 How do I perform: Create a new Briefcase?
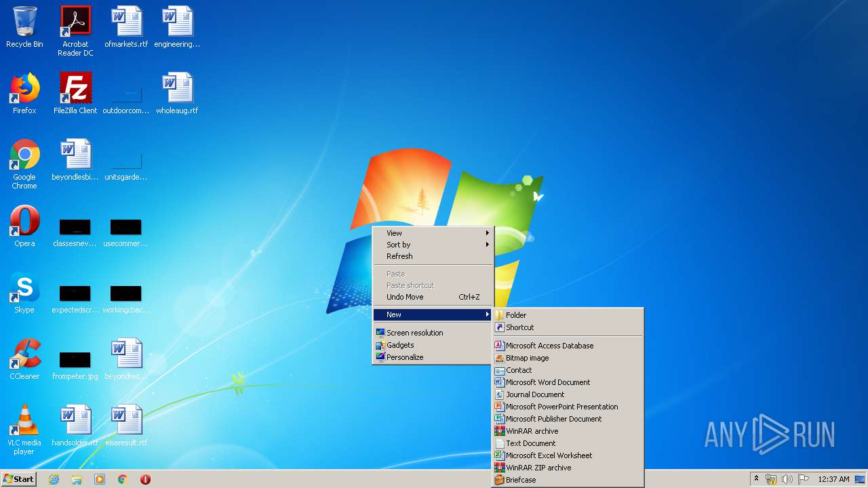[568, 480]
